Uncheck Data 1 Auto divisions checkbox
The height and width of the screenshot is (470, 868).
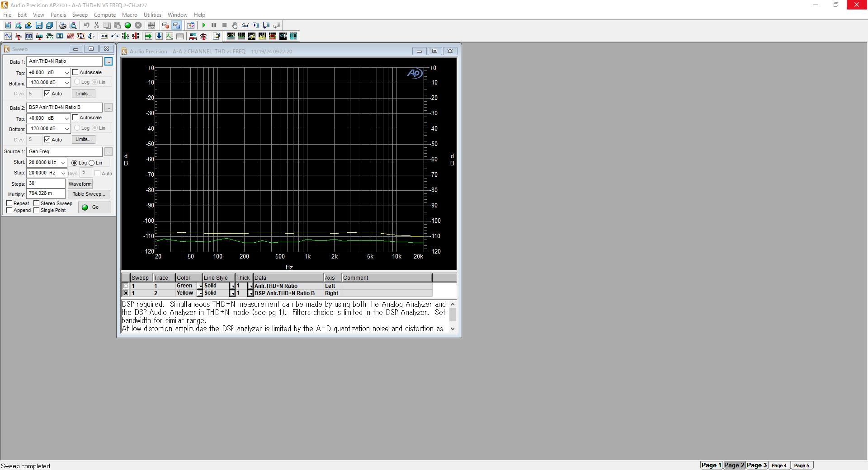(47, 94)
